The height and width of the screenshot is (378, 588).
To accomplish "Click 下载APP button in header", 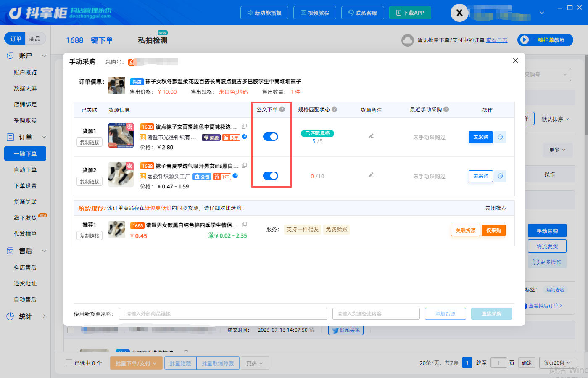I will point(410,13).
